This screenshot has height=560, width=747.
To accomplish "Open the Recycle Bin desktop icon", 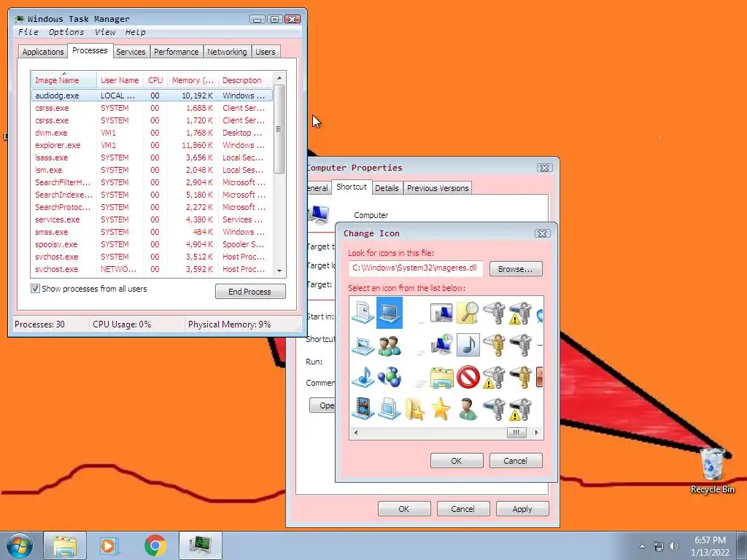I will point(712,470).
